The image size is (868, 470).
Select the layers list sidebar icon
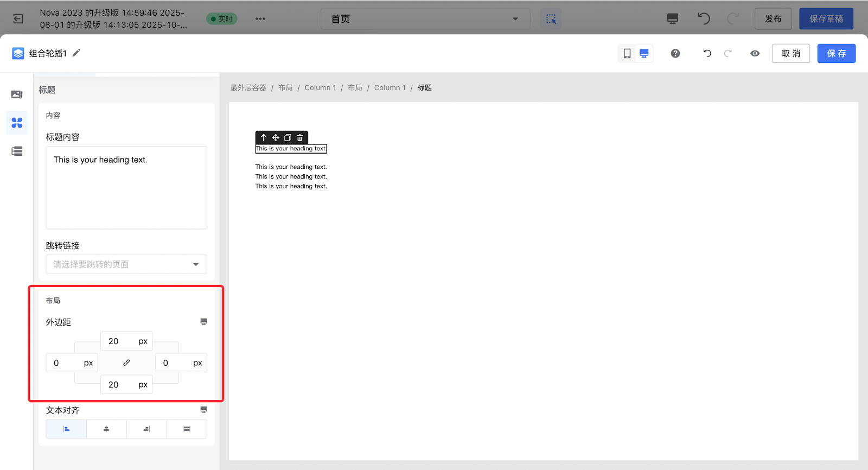coord(17,151)
